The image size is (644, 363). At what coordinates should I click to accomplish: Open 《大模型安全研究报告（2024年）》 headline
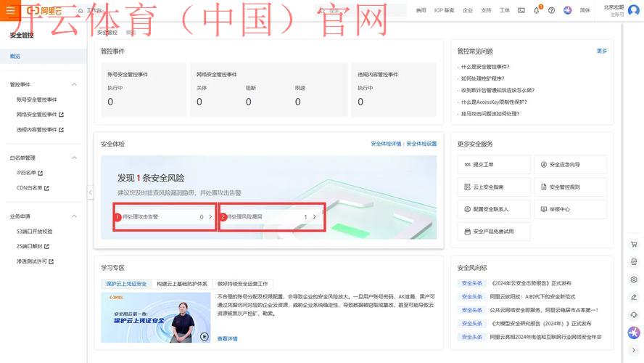pos(541,324)
